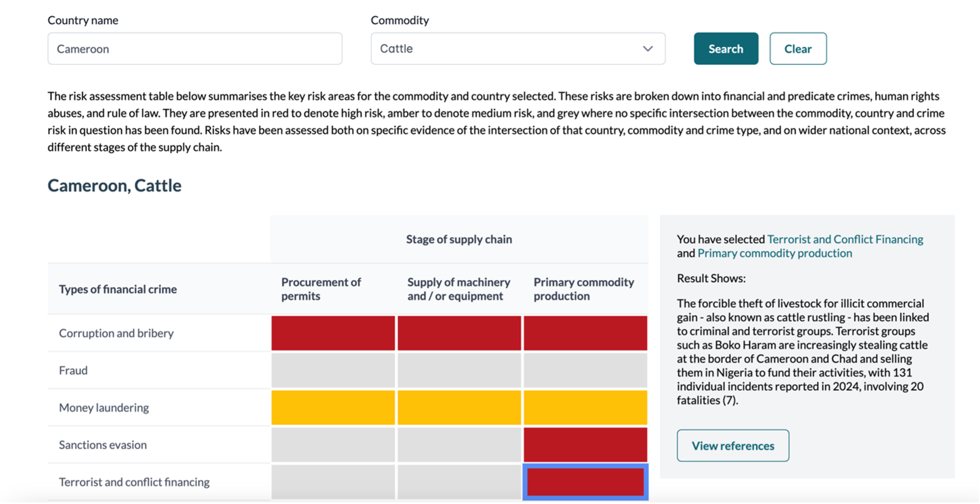The width and height of the screenshot is (980, 504).
Task: Select Sanctions evasion Procurement of permits grey cell
Action: point(333,445)
